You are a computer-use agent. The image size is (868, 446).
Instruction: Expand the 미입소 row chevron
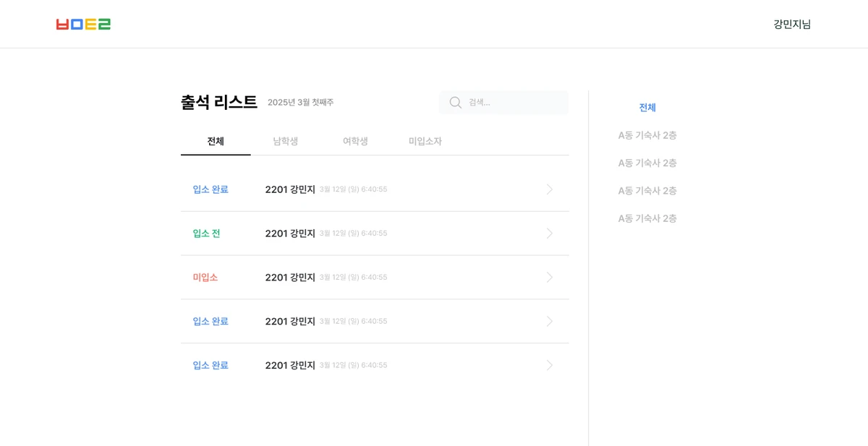coord(550,278)
